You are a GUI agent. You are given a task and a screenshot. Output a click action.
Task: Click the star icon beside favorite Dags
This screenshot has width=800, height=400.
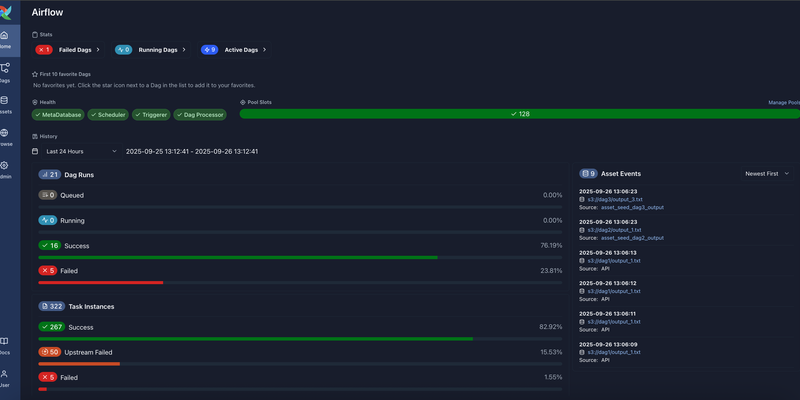click(35, 74)
